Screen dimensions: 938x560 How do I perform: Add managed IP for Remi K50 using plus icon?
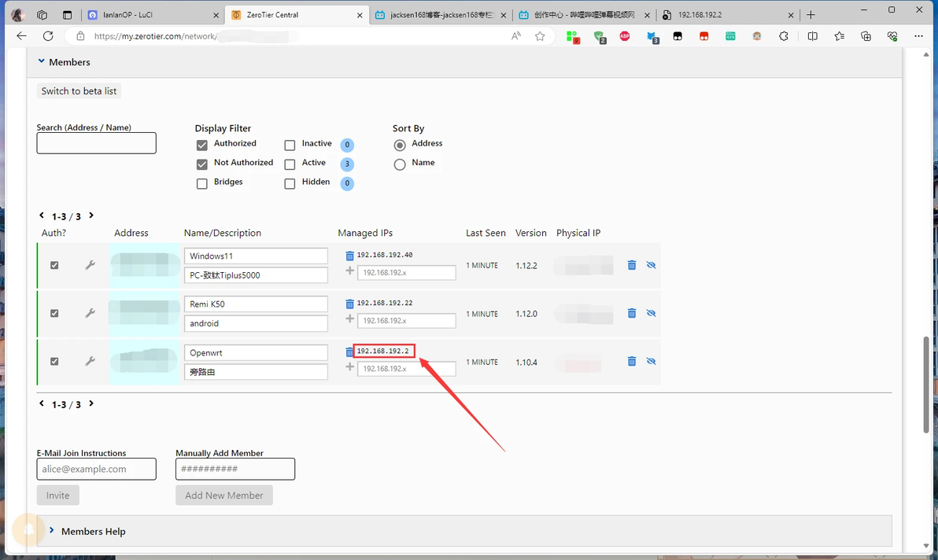coord(349,319)
